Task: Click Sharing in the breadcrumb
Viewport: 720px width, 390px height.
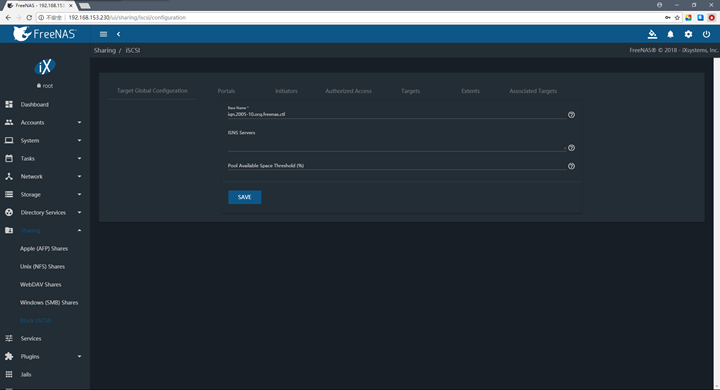Action: coord(105,50)
